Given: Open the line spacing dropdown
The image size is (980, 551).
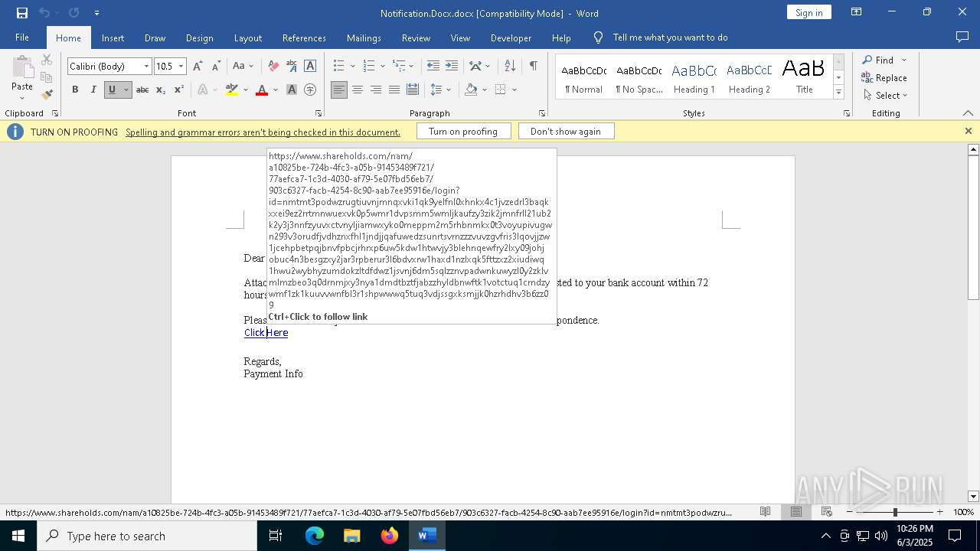Looking at the screenshot, I should [440, 90].
